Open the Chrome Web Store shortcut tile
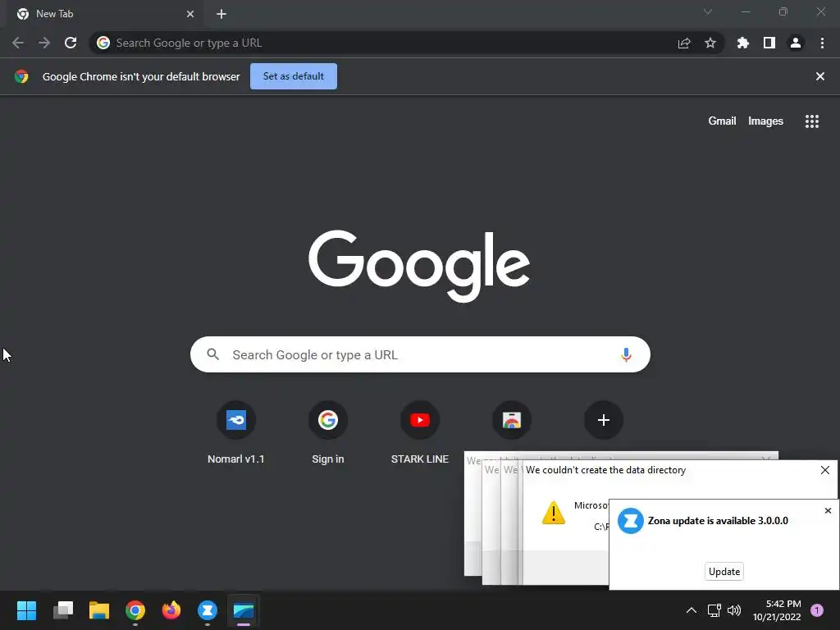This screenshot has height=630, width=840. [x=512, y=420]
